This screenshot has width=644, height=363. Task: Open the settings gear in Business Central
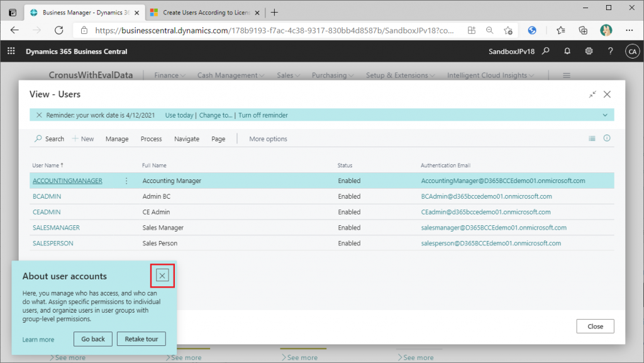(x=589, y=51)
